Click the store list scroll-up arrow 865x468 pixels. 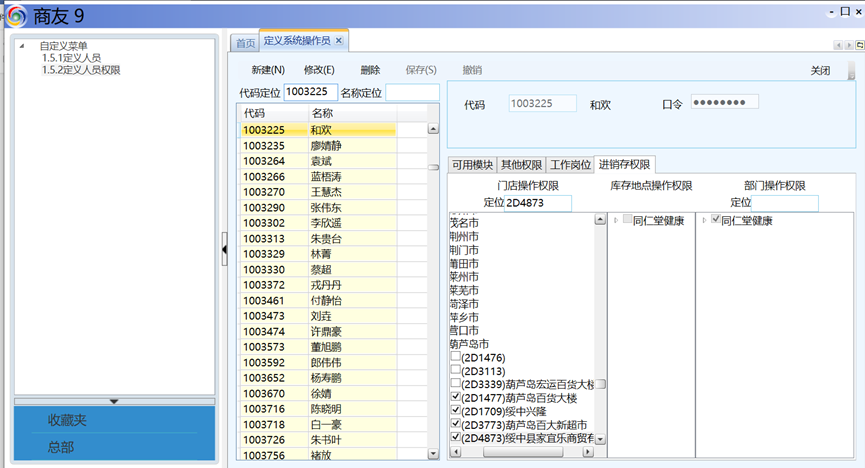coord(600,220)
